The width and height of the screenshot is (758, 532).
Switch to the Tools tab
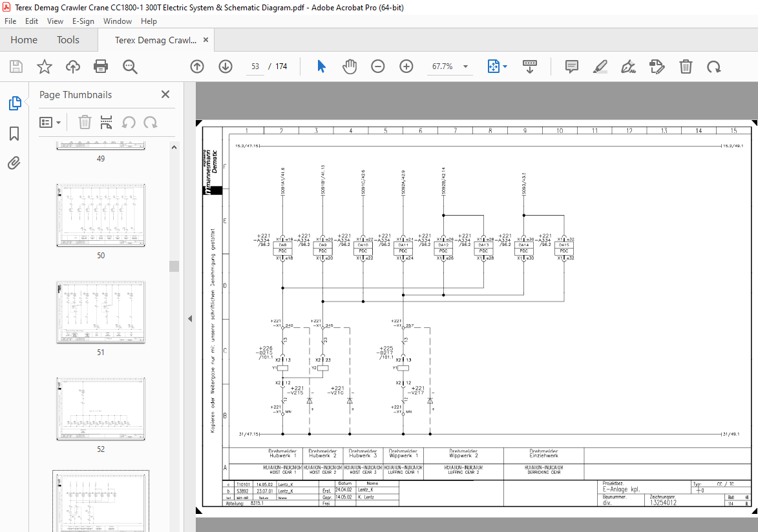(68, 40)
